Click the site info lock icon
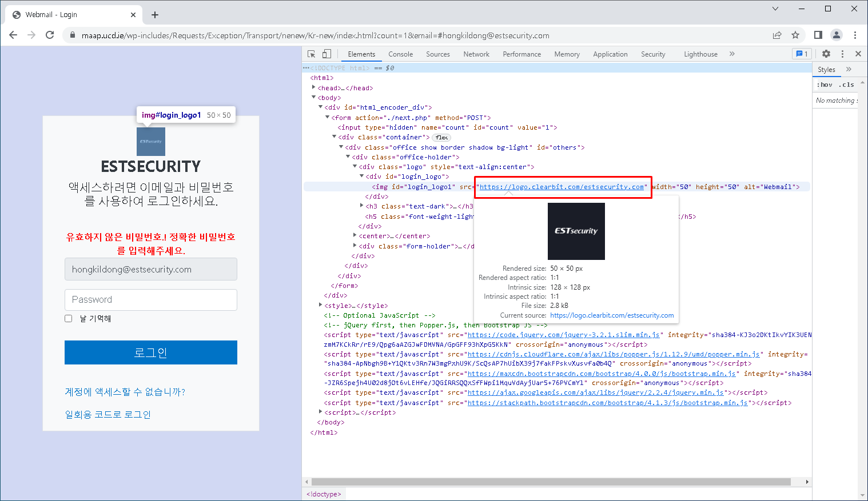Viewport: 868px width, 501px height. tap(72, 35)
